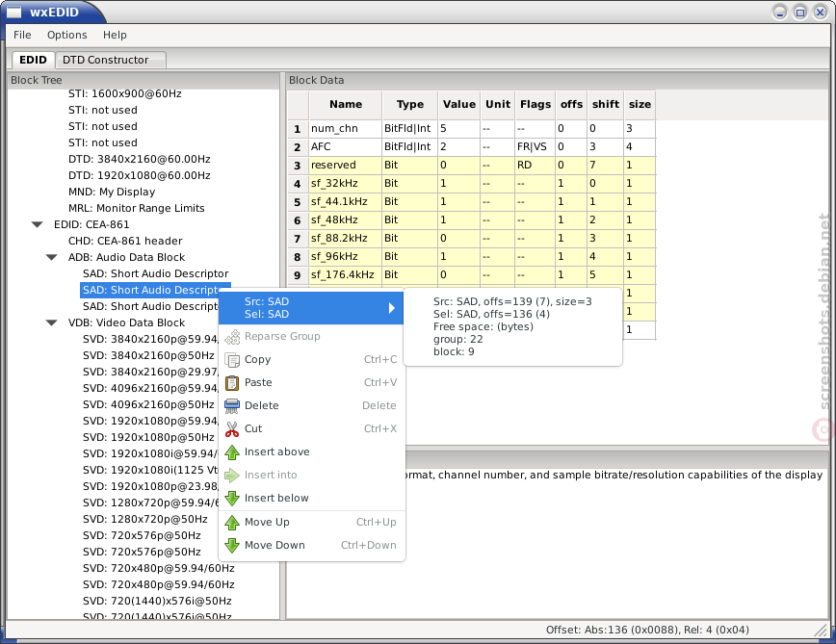Click the Unit column header

tap(497, 104)
